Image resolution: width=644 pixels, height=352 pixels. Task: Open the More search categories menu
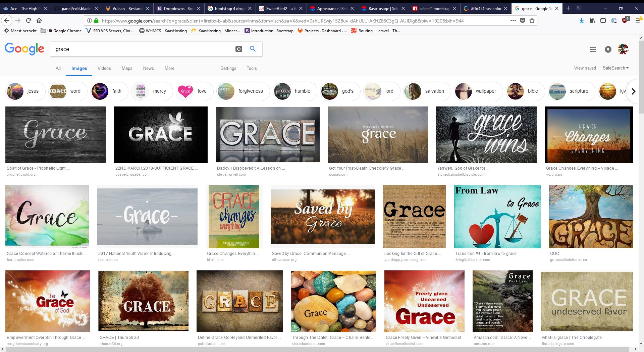point(169,68)
